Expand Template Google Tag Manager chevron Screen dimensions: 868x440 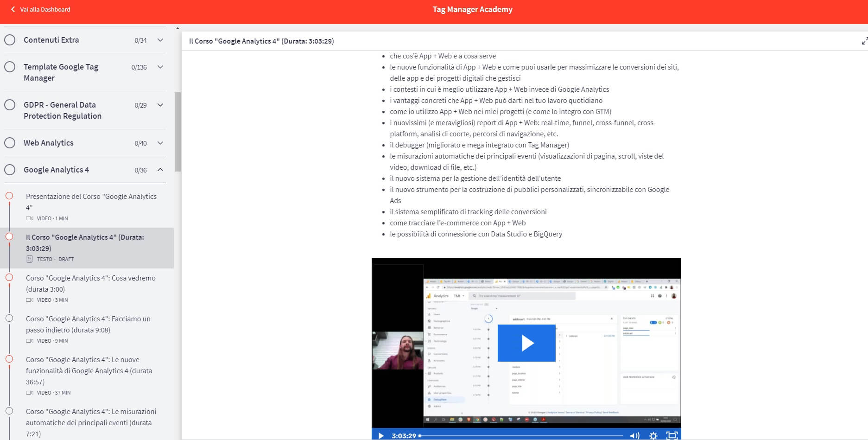tap(160, 67)
